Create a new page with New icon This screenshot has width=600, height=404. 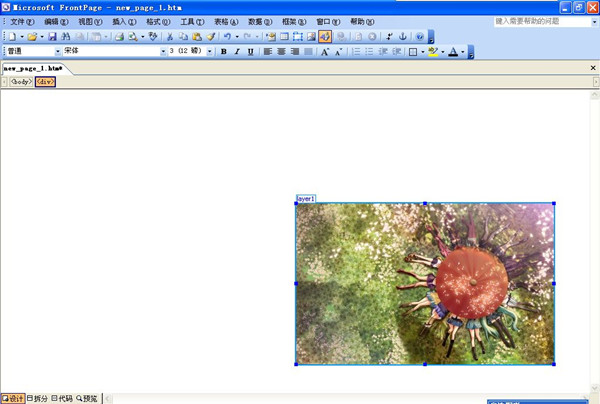(x=12, y=36)
